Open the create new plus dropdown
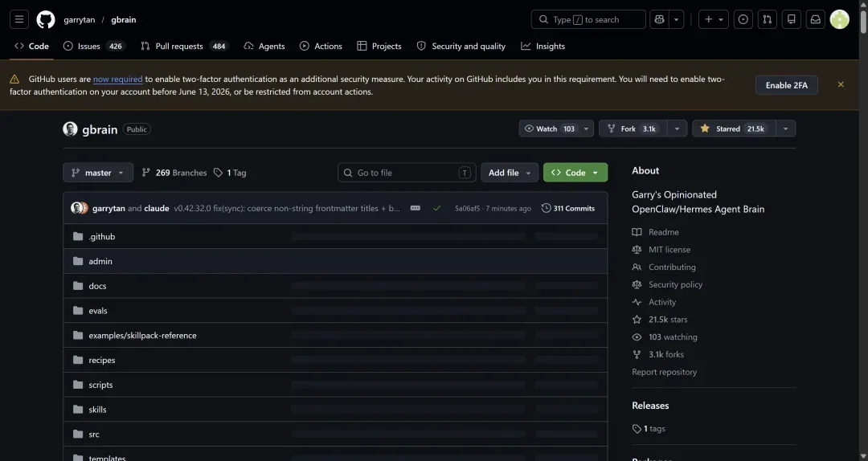 714,19
